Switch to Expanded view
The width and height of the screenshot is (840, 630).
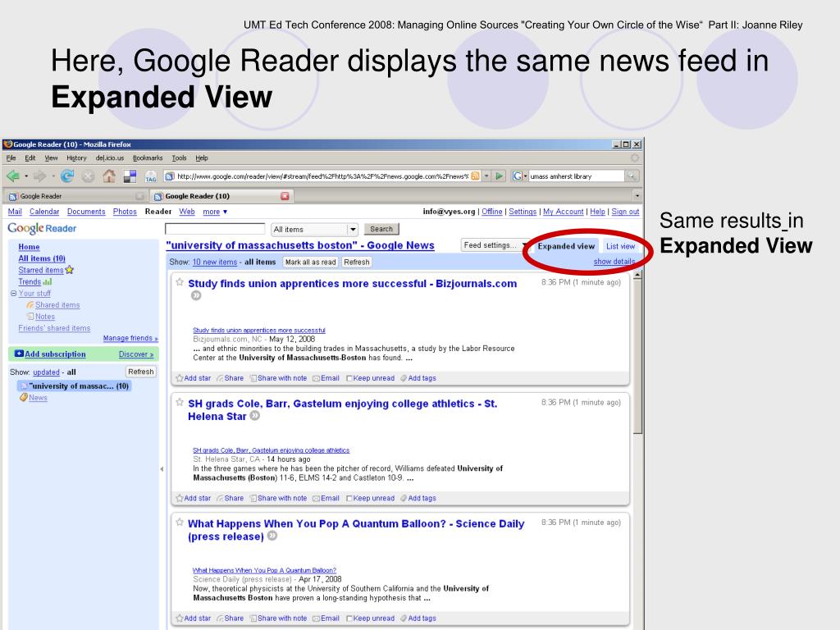click(x=566, y=246)
